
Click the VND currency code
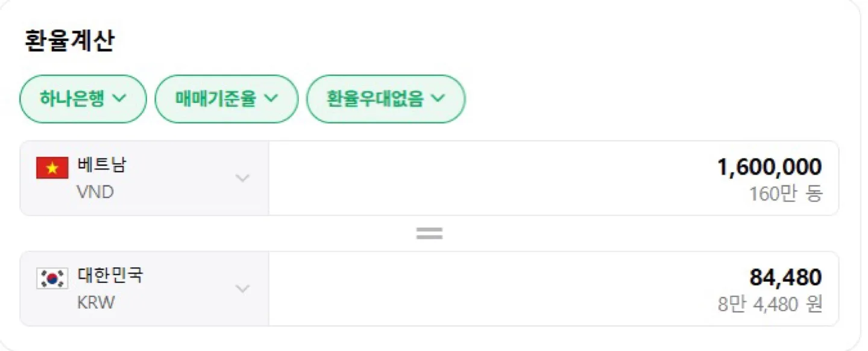point(95,192)
